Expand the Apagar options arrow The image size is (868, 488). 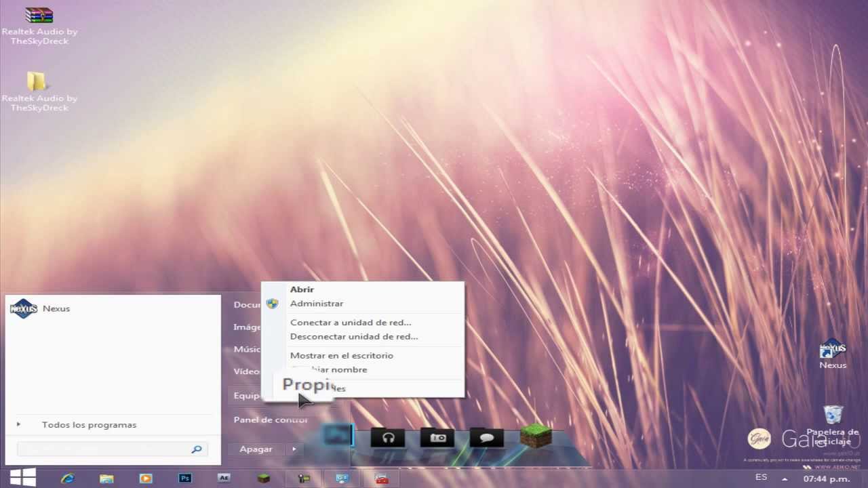click(x=294, y=449)
